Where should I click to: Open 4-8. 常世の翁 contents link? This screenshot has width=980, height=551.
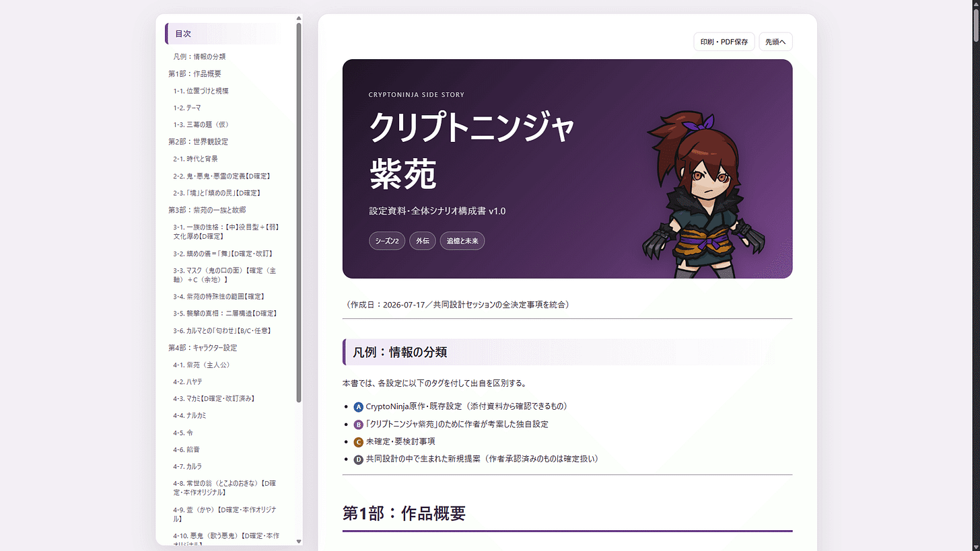click(x=225, y=487)
